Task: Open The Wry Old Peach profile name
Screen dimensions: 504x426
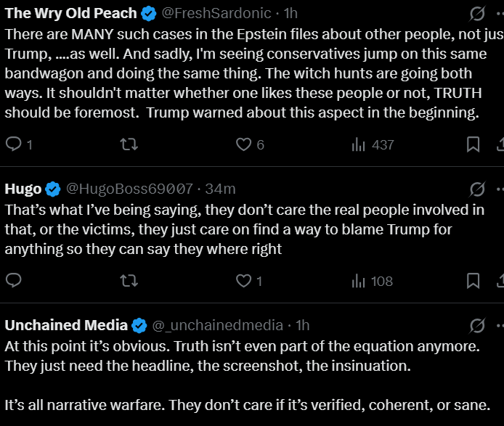Action: [x=70, y=14]
